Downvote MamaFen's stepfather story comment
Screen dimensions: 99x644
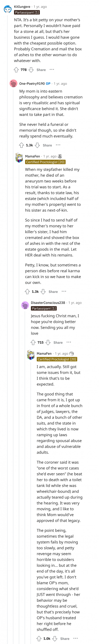click(x=43, y=291)
